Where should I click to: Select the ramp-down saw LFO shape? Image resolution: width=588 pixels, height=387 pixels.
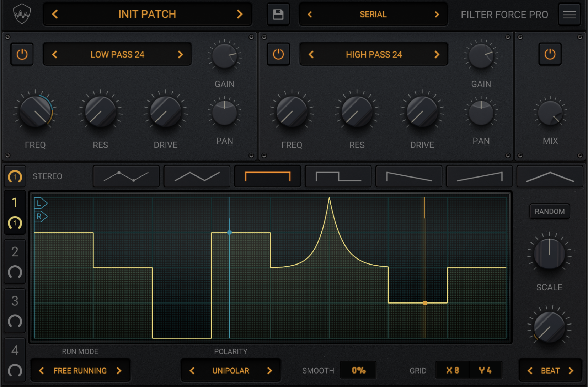[x=409, y=176]
